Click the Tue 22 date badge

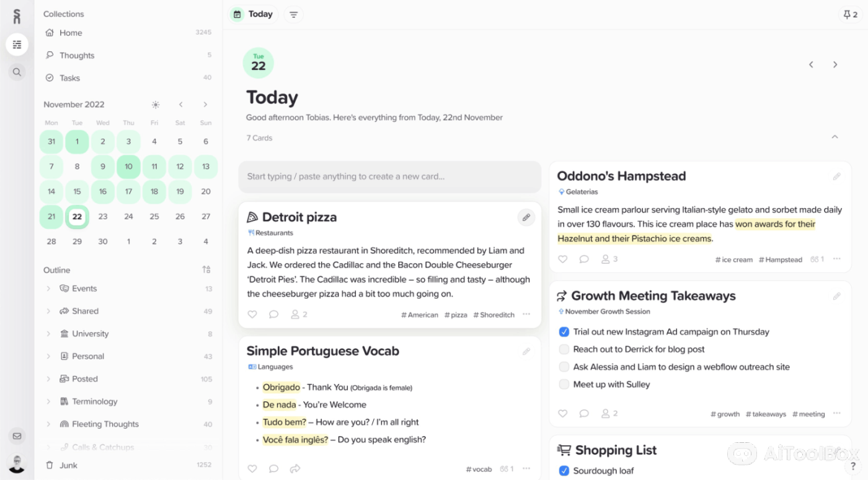259,63
